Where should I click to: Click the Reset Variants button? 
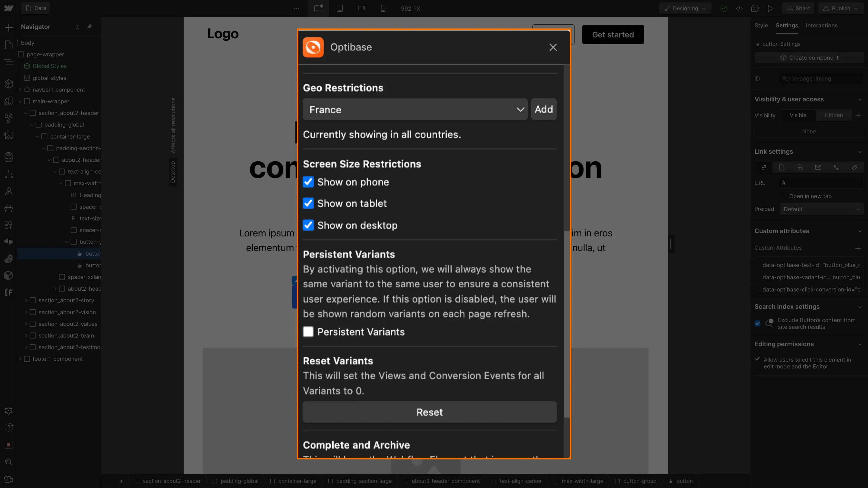click(x=429, y=412)
